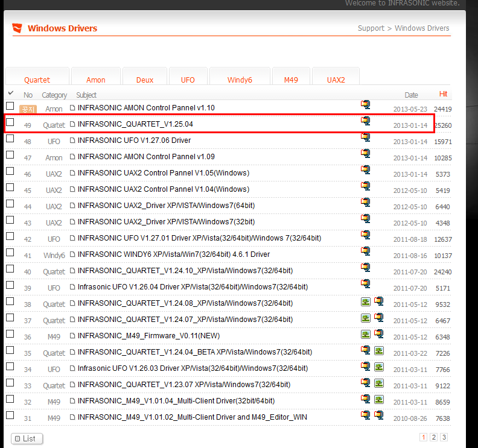This screenshot has width=478, height=448.
Task: Open Infrasonic UFO V1.26.03 Driver post
Action: click(x=193, y=368)
